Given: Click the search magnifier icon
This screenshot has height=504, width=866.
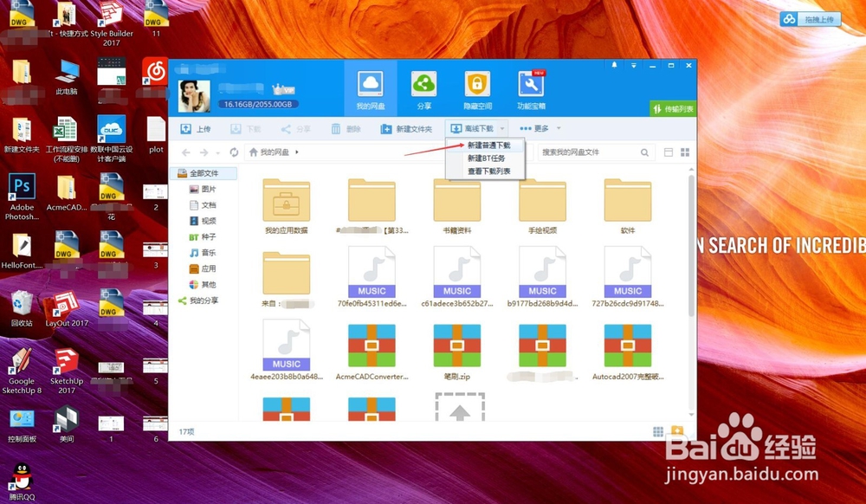Looking at the screenshot, I should [x=644, y=152].
